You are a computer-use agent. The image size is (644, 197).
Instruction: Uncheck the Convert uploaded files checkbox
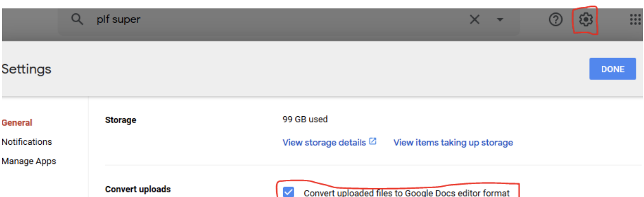click(x=289, y=192)
